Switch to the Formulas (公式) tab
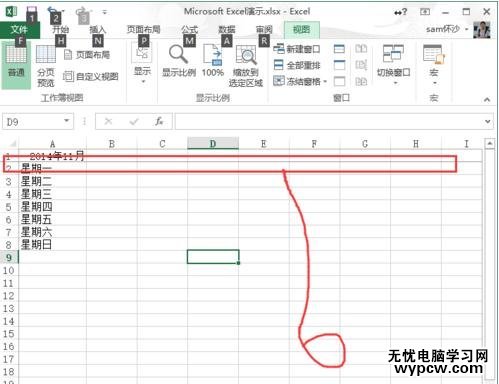499x384 pixels. tap(190, 29)
